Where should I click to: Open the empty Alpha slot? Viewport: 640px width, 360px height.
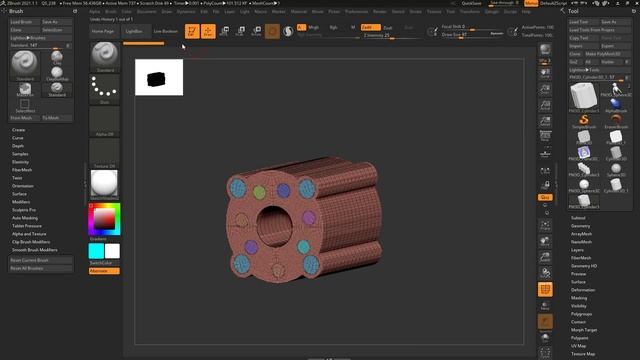[104, 121]
